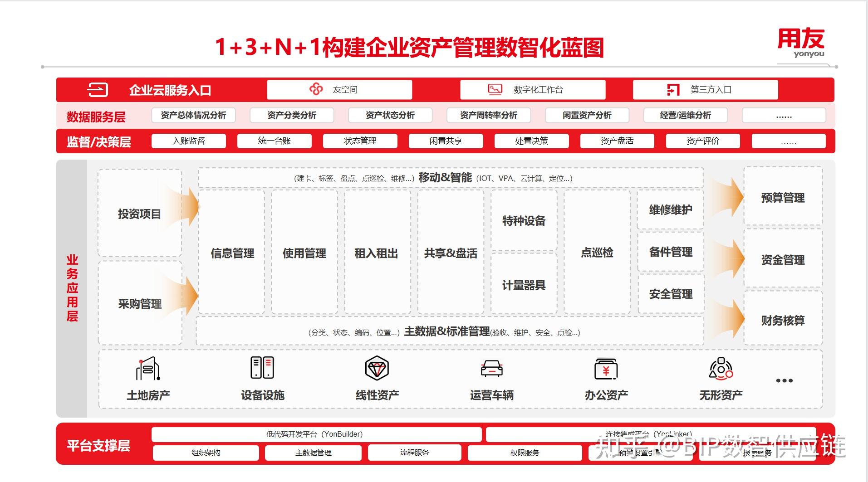The height and width of the screenshot is (482, 868).
Task: Switch to the 监督/决策层 row
Action: [98, 141]
